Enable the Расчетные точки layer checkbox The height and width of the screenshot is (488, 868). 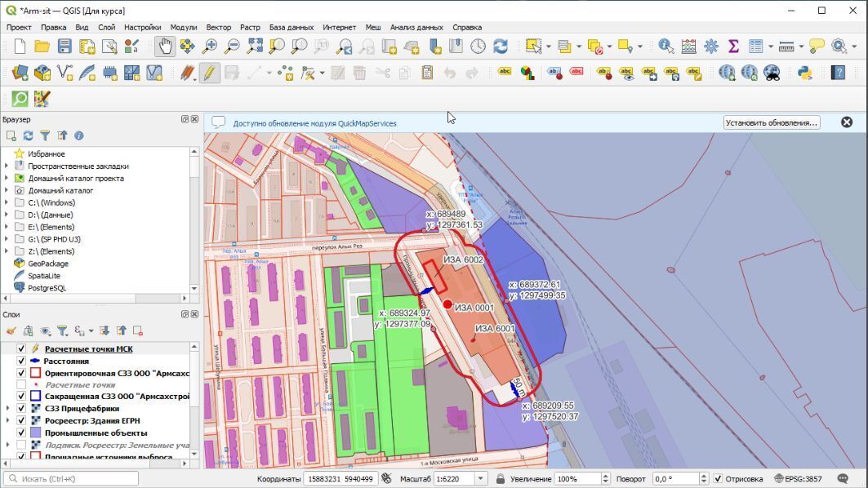[22, 384]
